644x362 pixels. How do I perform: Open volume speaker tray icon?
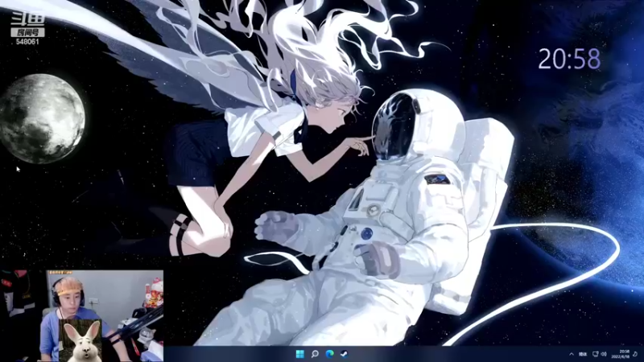pyautogui.click(x=604, y=354)
